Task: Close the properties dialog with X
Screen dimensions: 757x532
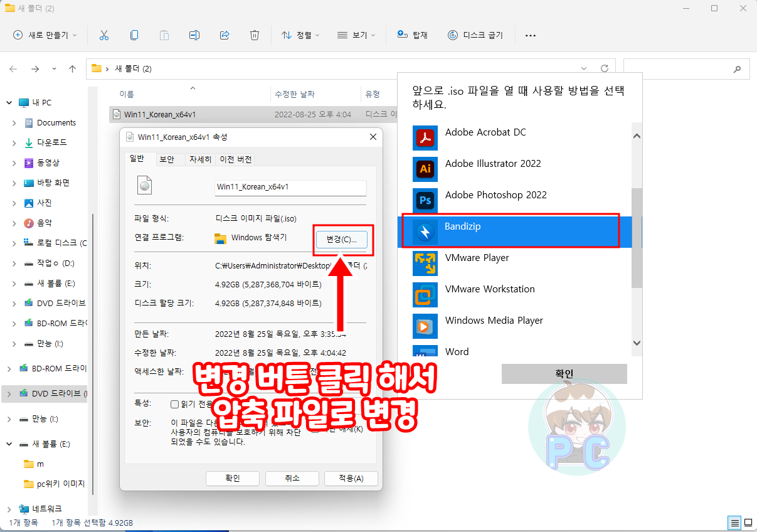Action: click(x=373, y=137)
